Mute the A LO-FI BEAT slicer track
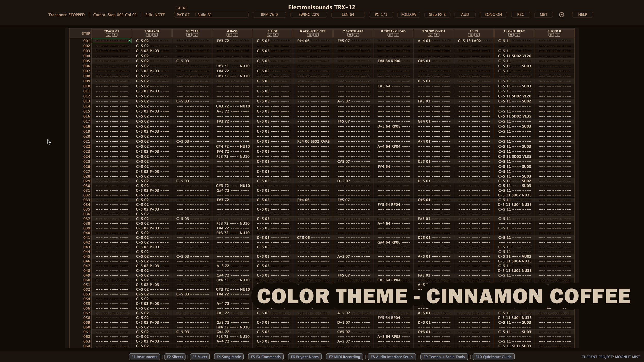 pos(511,35)
